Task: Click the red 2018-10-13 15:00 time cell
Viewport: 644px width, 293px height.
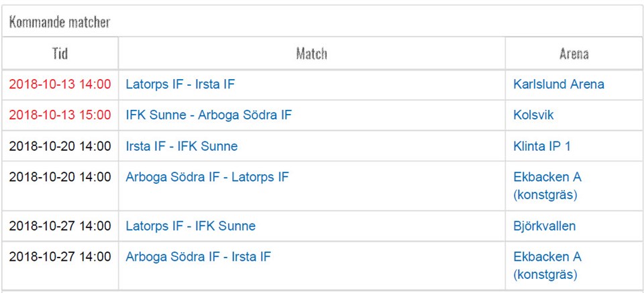Action: click(x=60, y=115)
